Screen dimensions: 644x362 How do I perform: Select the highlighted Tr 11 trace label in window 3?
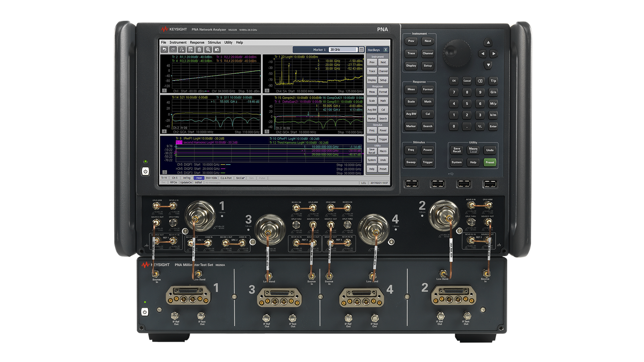[x=179, y=142]
